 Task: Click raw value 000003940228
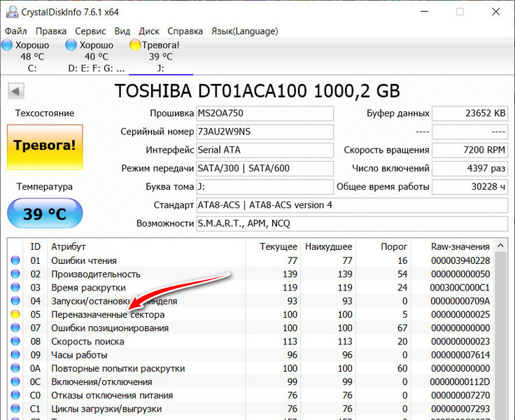coord(460,260)
